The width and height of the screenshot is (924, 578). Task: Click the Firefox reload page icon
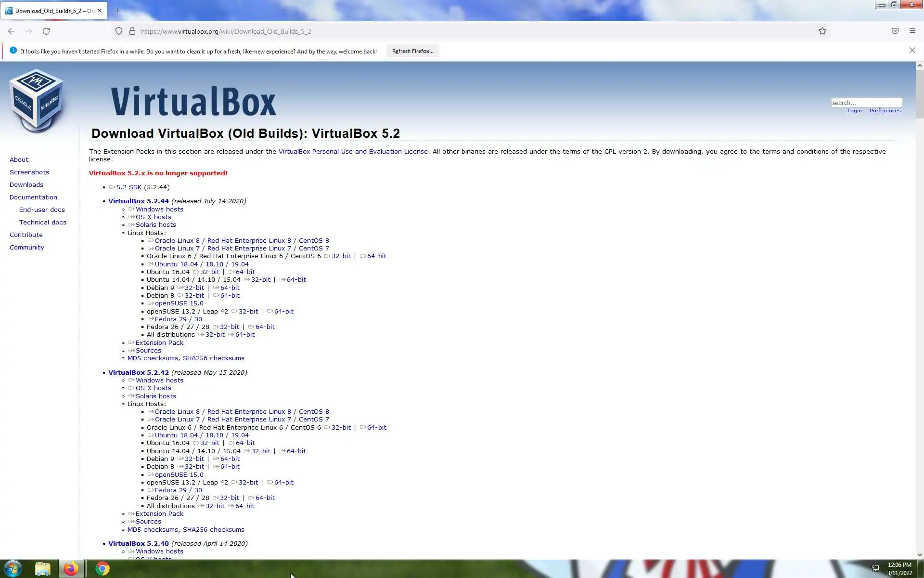pyautogui.click(x=46, y=31)
